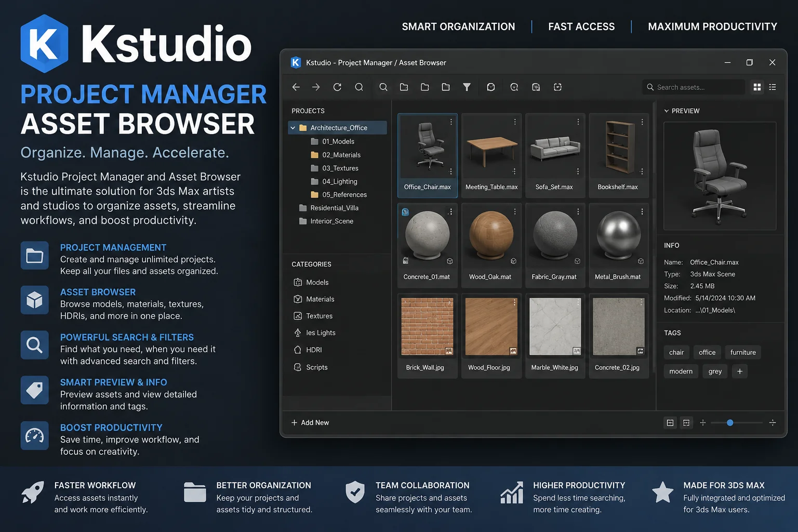Add a tag with the plus button
The height and width of the screenshot is (532, 798).
point(740,371)
